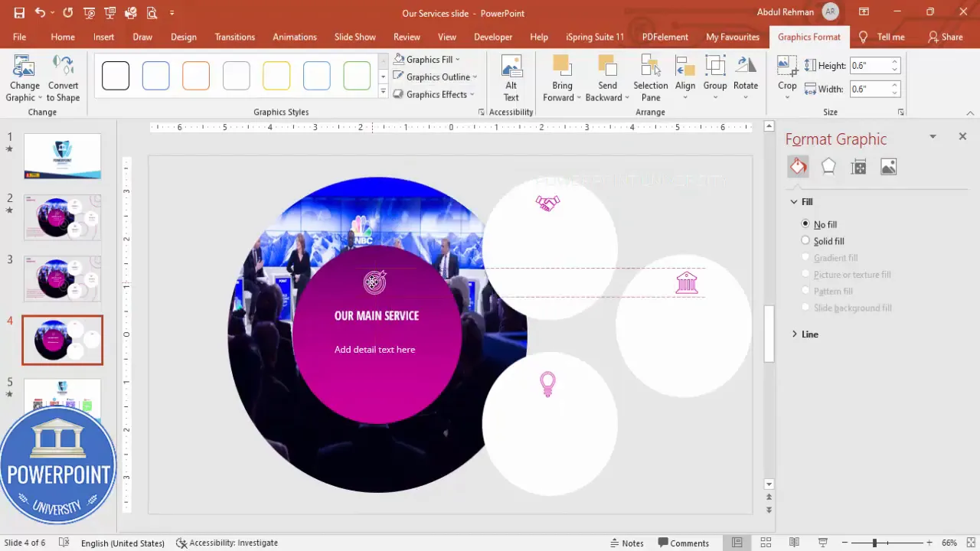Switch to the Slide Show tab
This screenshot has height=551, width=980.
pos(355,37)
